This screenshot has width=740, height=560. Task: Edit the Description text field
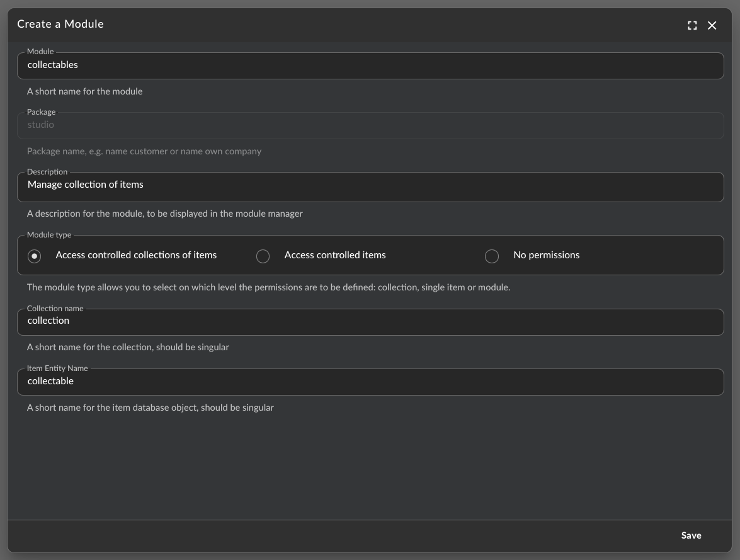(370, 186)
